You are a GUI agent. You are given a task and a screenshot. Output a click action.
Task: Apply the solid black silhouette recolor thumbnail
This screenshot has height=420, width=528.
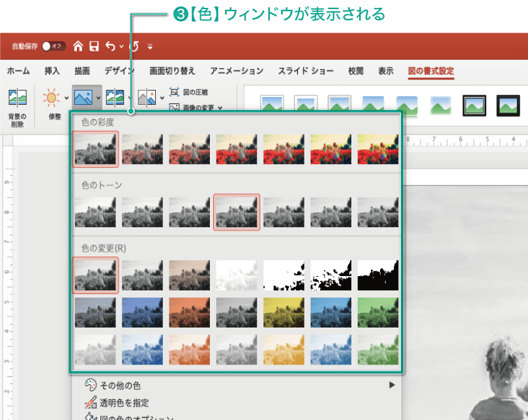point(378,275)
